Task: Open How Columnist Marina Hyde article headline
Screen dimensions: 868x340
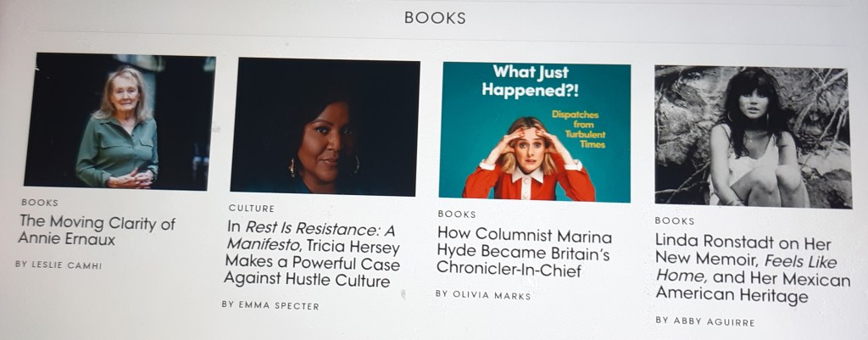Action: (x=524, y=252)
